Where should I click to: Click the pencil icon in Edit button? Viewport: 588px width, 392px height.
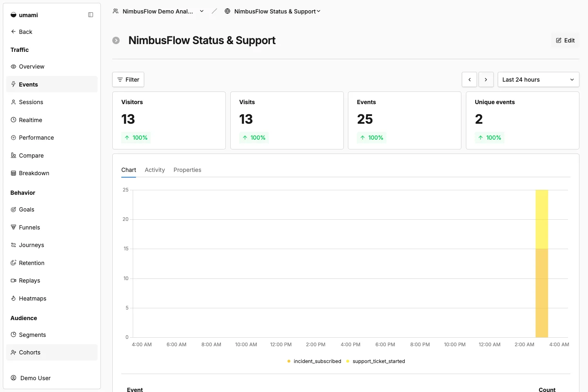pos(559,40)
